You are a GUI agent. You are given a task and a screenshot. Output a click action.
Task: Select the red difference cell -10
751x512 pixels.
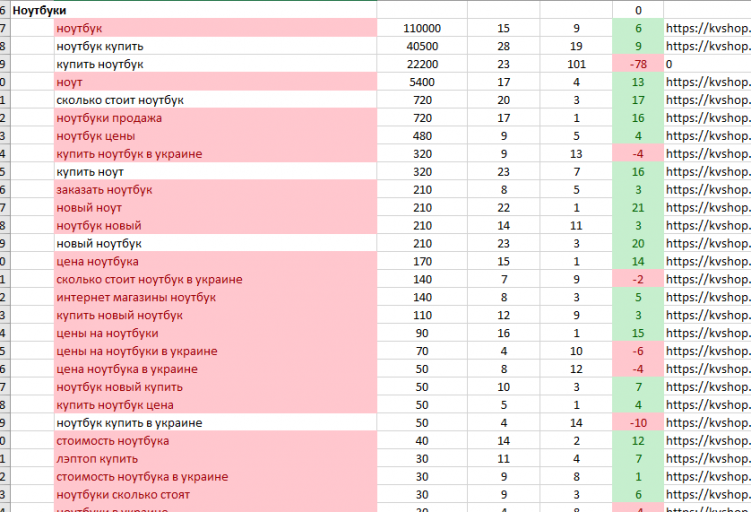pyautogui.click(x=638, y=423)
